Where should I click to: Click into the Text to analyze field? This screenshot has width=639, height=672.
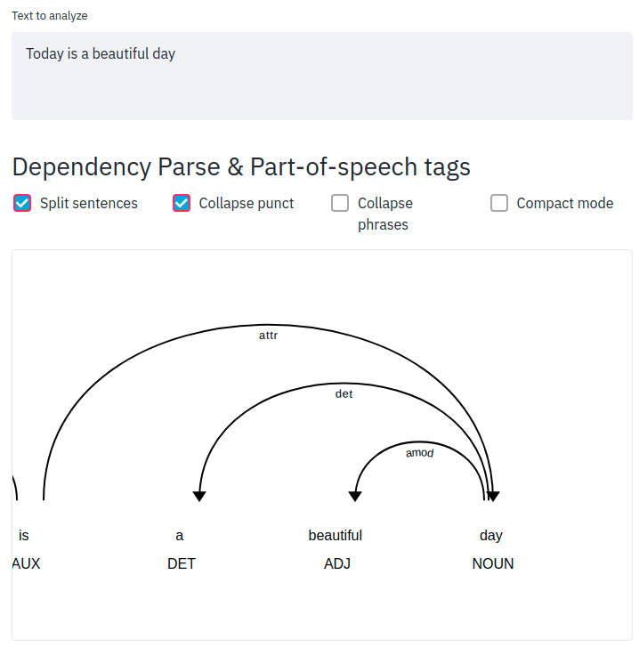tap(322, 76)
